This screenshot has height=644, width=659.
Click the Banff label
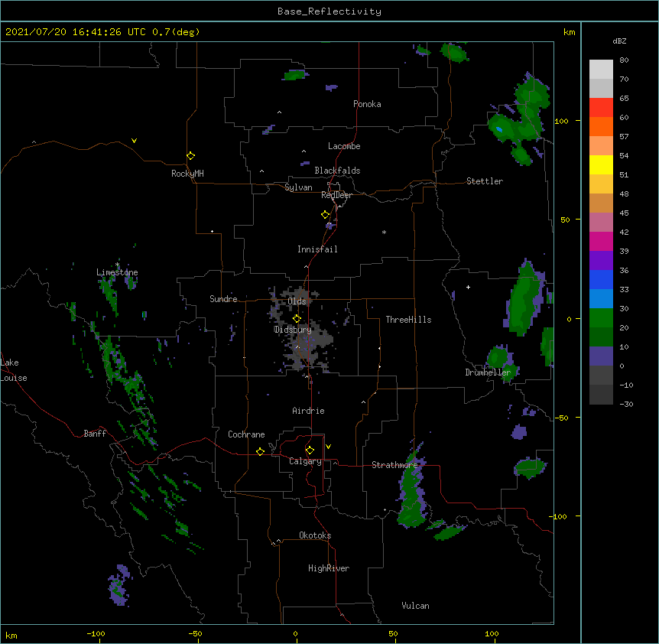tap(95, 434)
